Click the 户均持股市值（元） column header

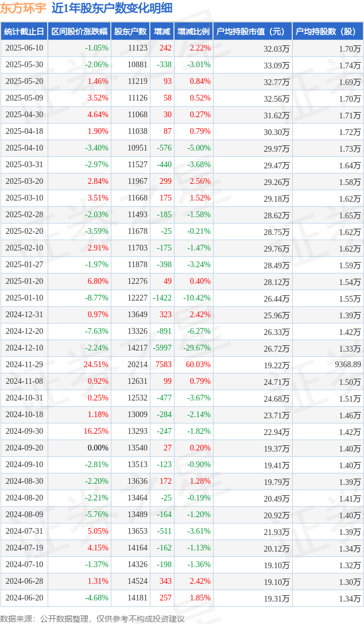pyautogui.click(x=253, y=32)
